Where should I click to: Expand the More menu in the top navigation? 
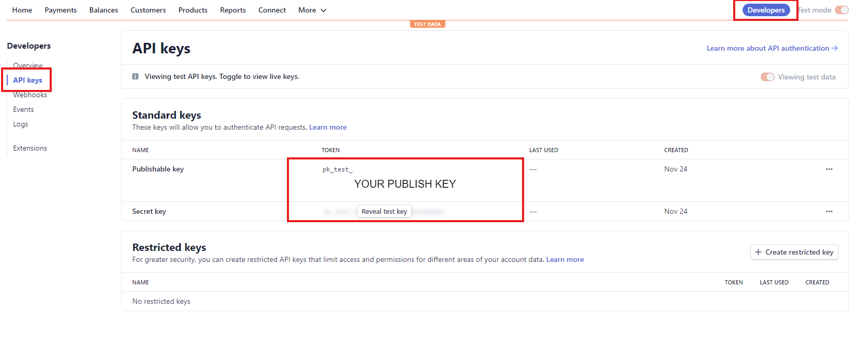313,10
